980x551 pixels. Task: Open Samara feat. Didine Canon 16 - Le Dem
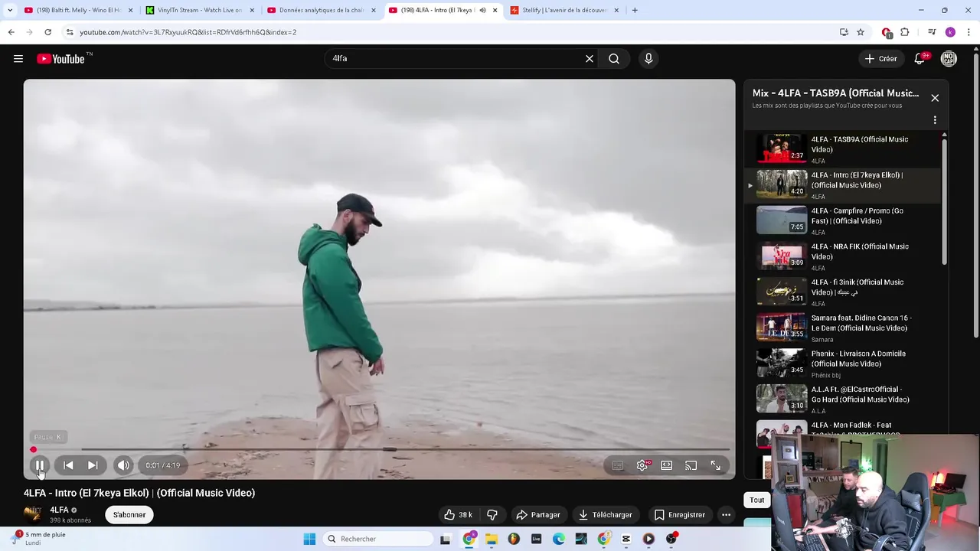(842, 328)
